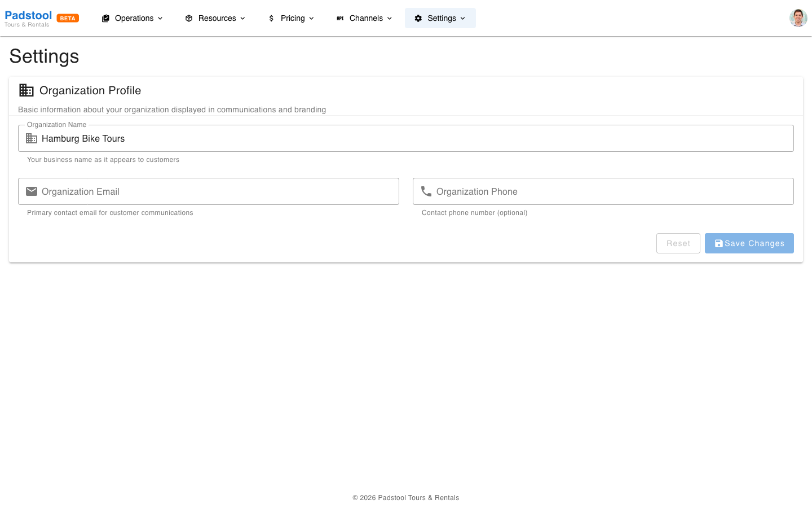The height and width of the screenshot is (508, 812).
Task: Expand the Operations chevron
Action: click(x=160, y=18)
